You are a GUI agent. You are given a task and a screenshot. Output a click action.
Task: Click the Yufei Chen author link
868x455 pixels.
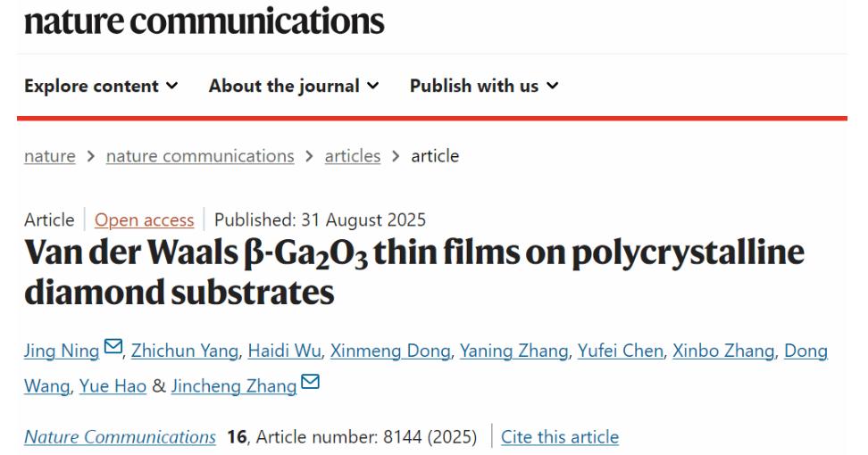[622, 352]
